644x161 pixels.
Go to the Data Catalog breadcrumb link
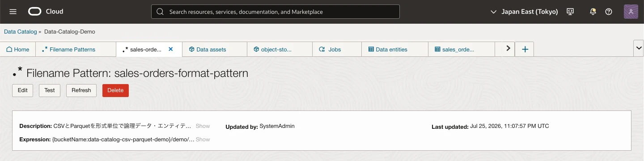21,32
